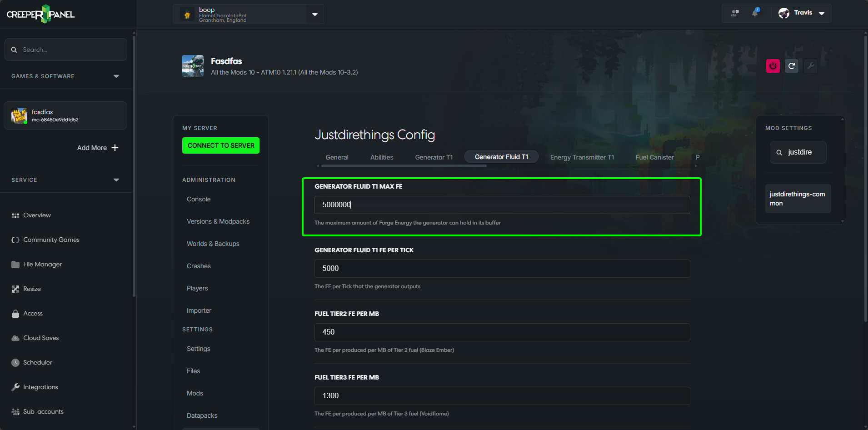Select the fasdfas server card in sidebar
Screen dimensions: 868x430
pos(65,115)
